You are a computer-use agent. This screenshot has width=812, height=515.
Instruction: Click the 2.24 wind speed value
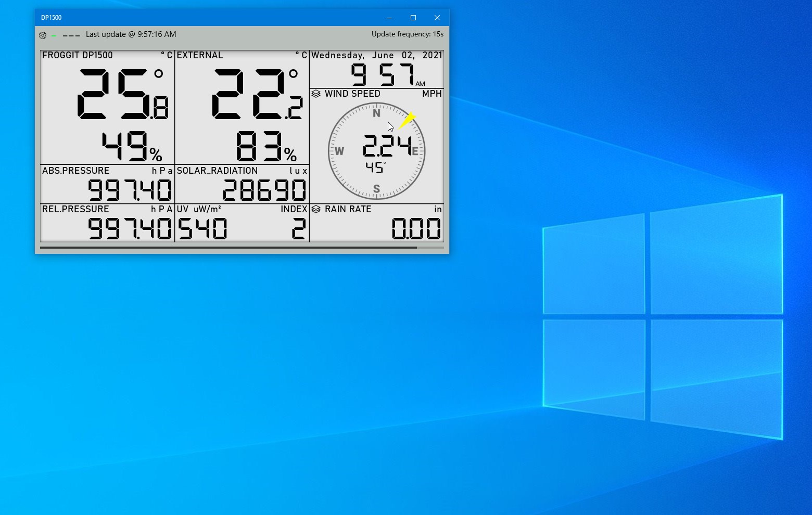point(387,146)
